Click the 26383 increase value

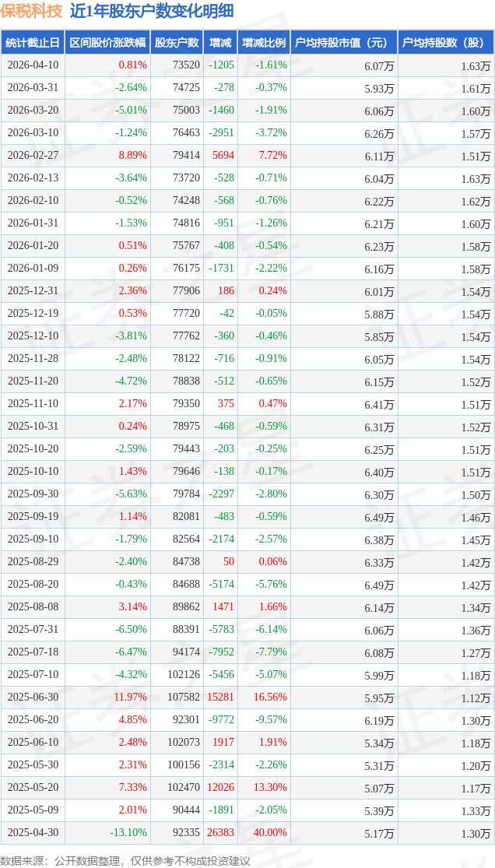[x=220, y=833]
